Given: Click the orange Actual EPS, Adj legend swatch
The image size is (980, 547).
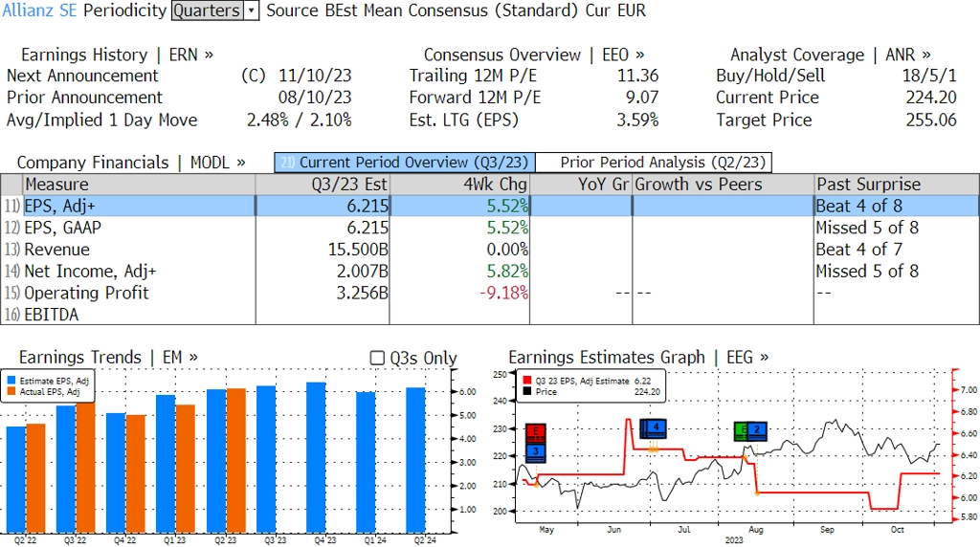Looking at the screenshot, I should tap(11, 391).
